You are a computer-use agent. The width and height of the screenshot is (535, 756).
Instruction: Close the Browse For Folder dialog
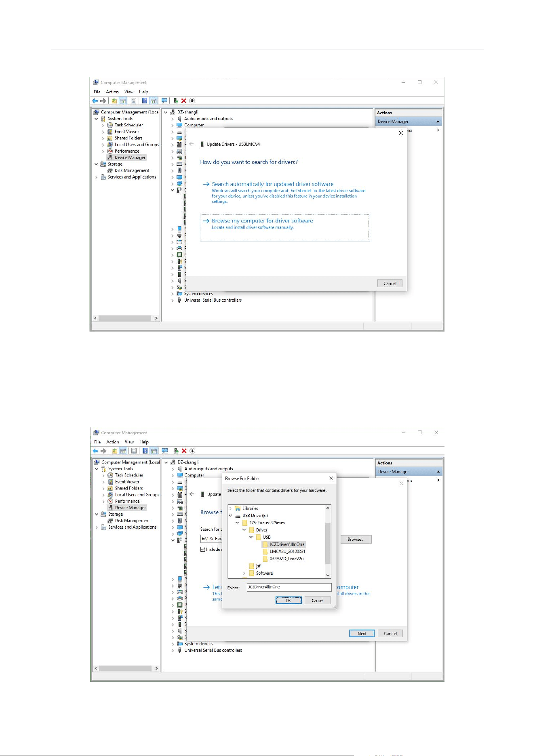point(331,479)
